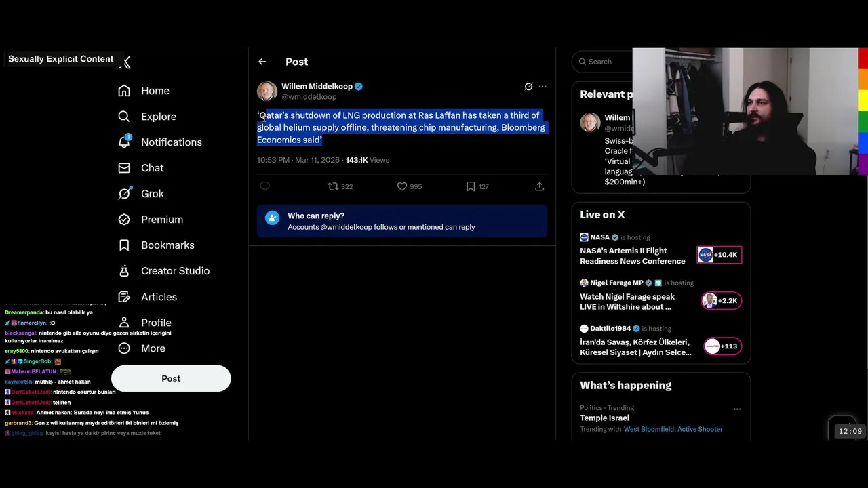Viewport: 868px width, 488px height.
Task: Open Explore magnifier icon
Action: [124, 117]
